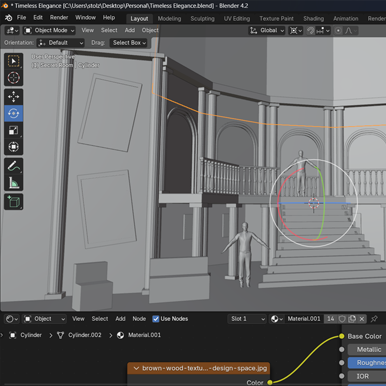Open the Orientation Default dropdown

(60, 43)
